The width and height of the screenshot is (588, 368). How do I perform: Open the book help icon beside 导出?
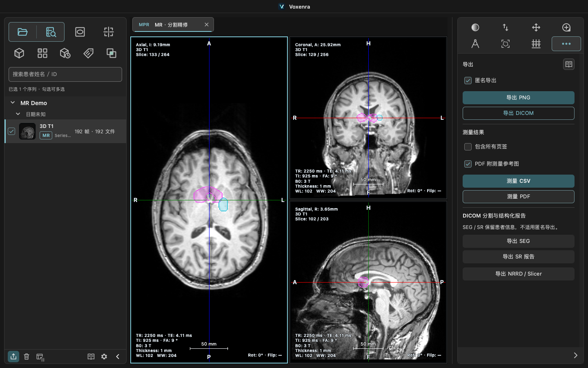tap(569, 64)
